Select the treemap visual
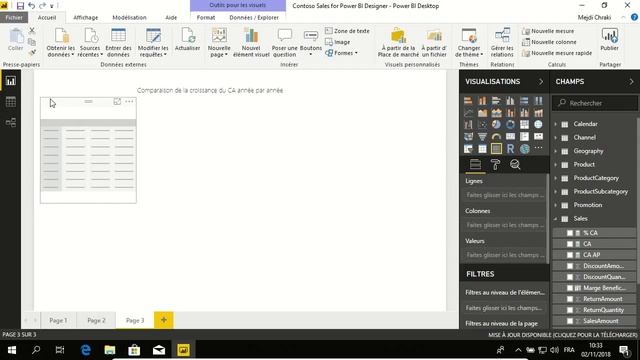This screenshot has height=360, width=640. 524,124
